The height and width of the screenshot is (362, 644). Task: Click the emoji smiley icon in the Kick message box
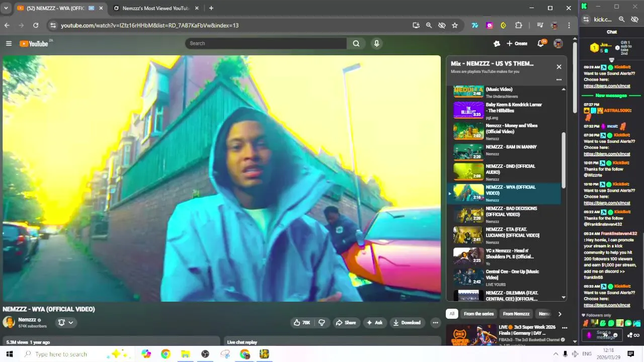coord(615,335)
